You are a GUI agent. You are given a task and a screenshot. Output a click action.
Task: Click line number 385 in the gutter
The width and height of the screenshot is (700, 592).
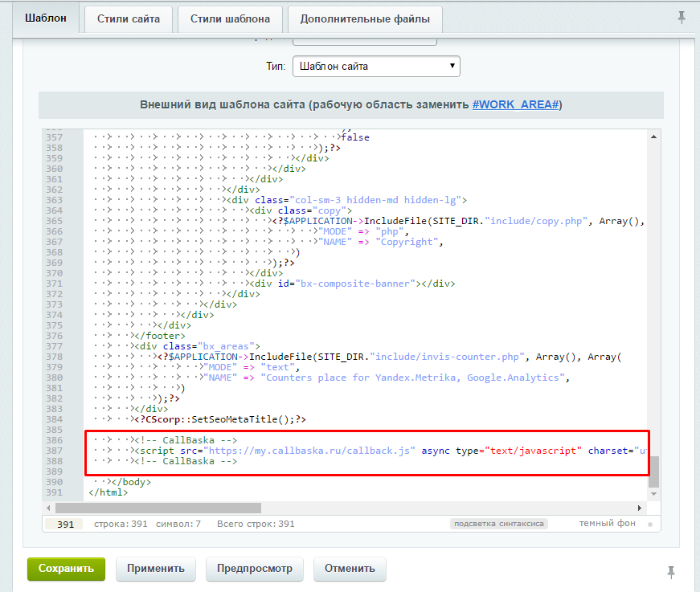[54, 430]
